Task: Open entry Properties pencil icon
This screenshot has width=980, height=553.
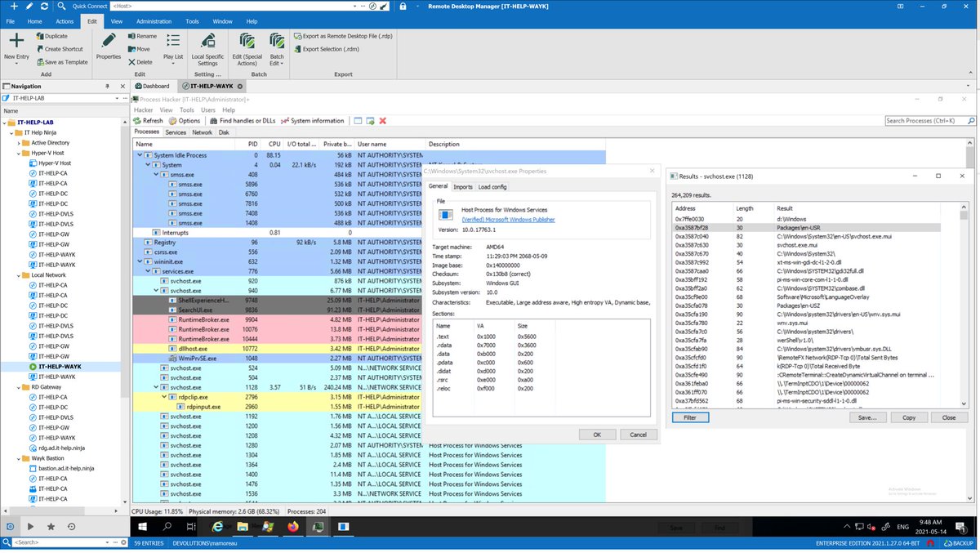Action: (x=108, y=42)
